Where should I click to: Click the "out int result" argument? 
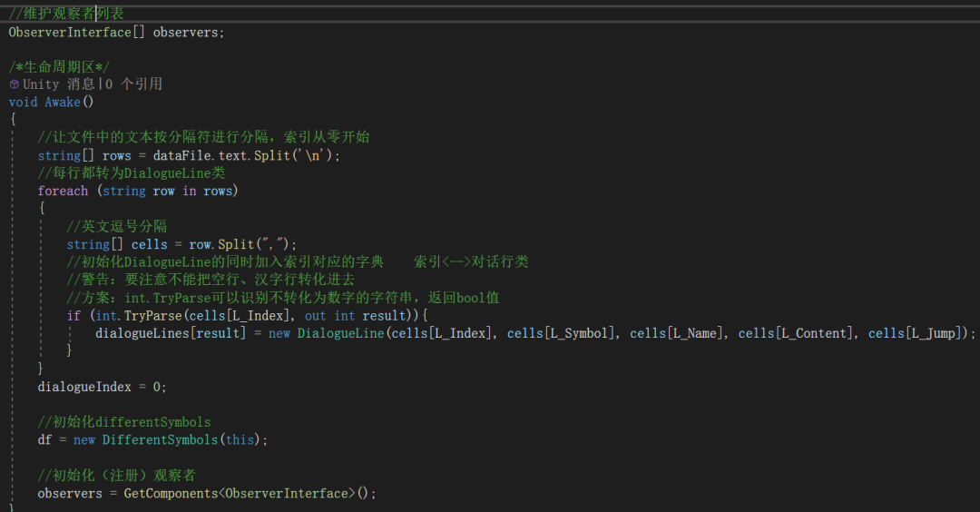point(355,316)
